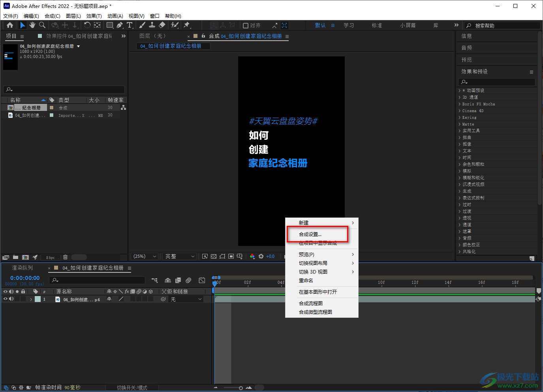Hide video of layer 1
Image resolution: width=543 pixels, height=392 pixels.
click(x=5, y=299)
